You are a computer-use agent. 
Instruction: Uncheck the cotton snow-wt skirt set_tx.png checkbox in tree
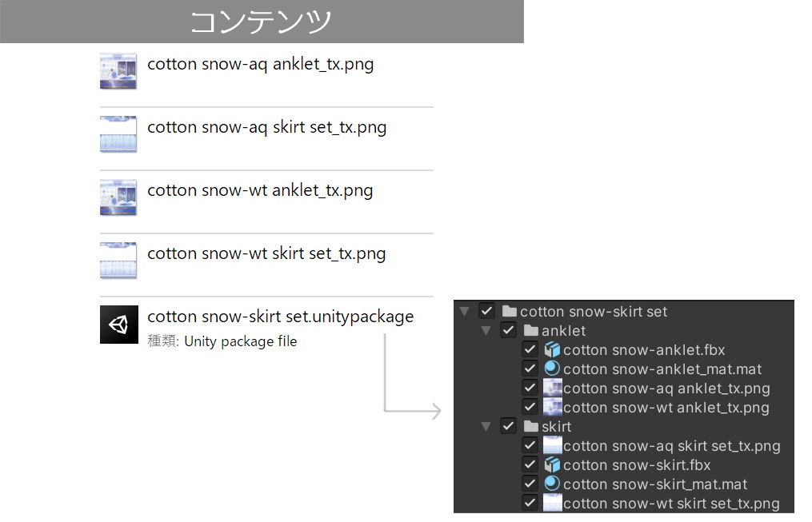point(530,504)
